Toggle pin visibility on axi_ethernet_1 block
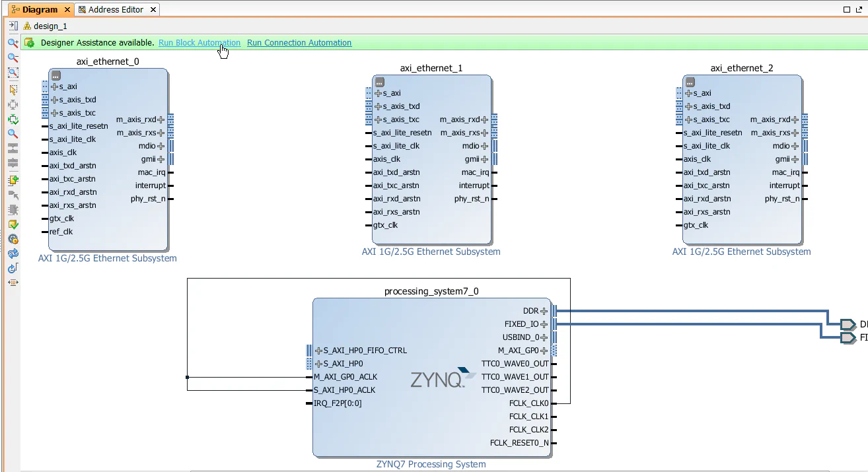 tap(378, 82)
